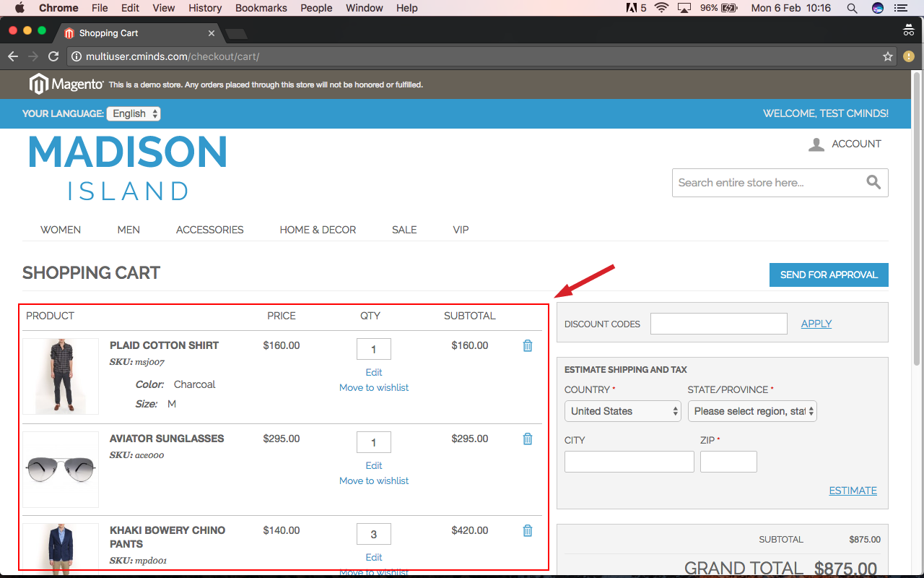Click Edit under Aviator Sunglasses quantity
Screen dimensions: 924x578
(374, 465)
